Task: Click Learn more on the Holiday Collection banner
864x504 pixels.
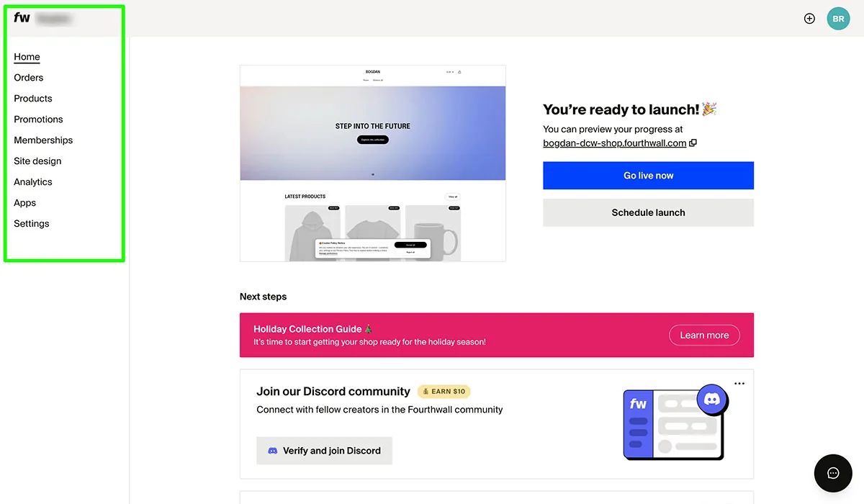Action: click(x=704, y=335)
